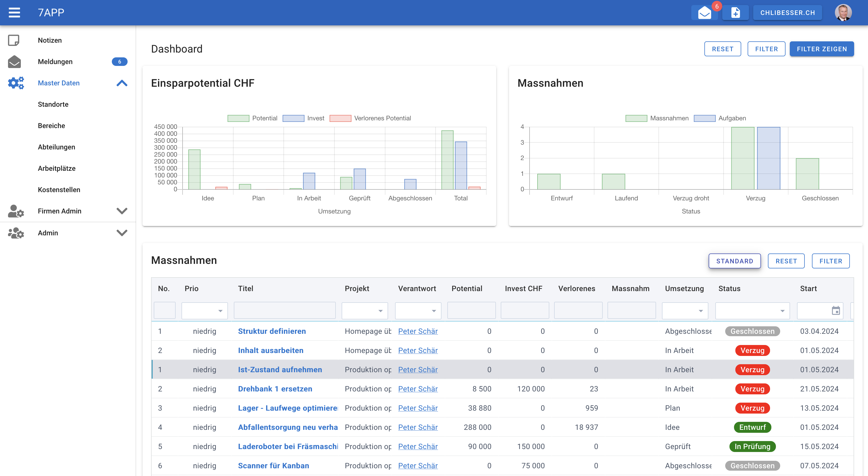
Task: Open the hamburger navigation menu
Action: [x=14, y=13]
